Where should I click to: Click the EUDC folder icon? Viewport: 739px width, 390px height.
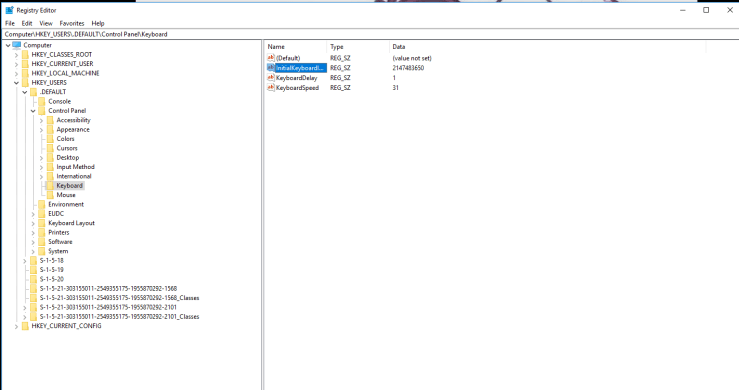42,214
